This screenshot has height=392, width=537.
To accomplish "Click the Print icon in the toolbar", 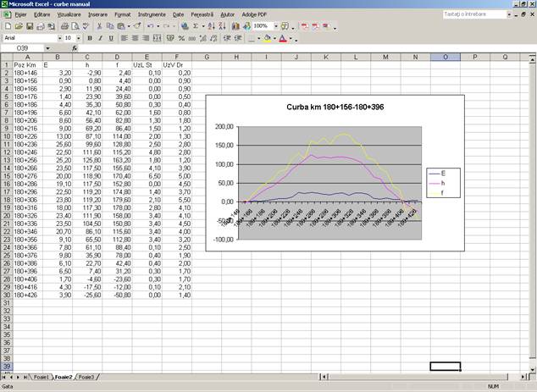I will pos(64,27).
